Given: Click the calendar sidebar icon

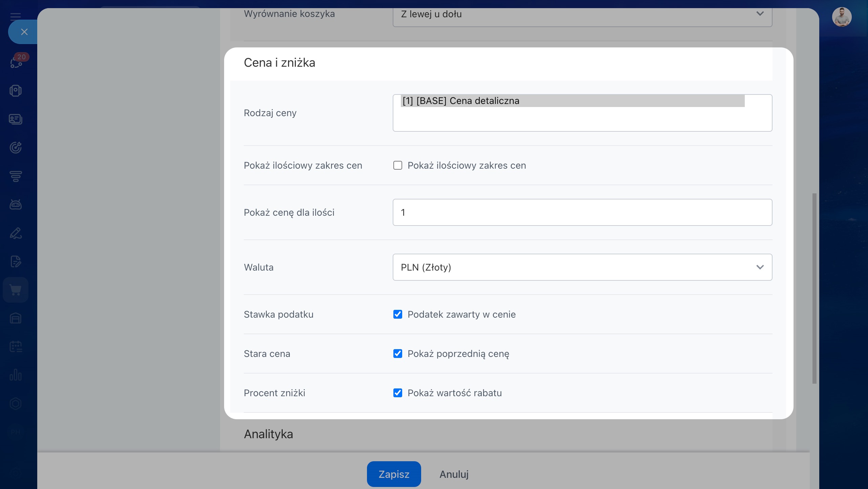Looking at the screenshot, I should click(16, 346).
